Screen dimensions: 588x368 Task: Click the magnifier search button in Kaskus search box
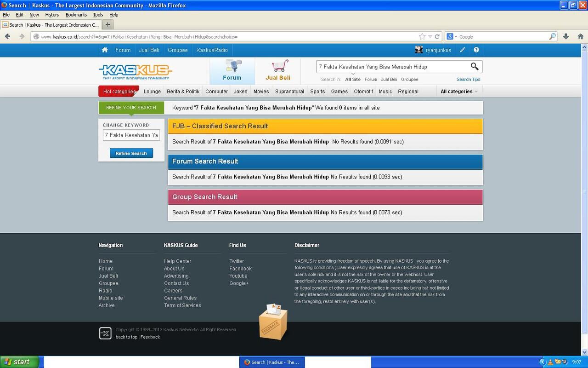pos(475,67)
